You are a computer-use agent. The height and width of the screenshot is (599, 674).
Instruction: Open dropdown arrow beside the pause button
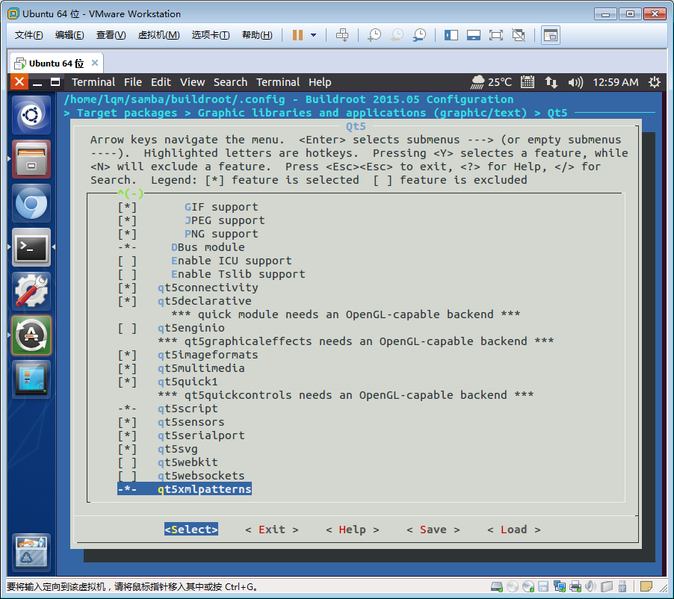(313, 35)
